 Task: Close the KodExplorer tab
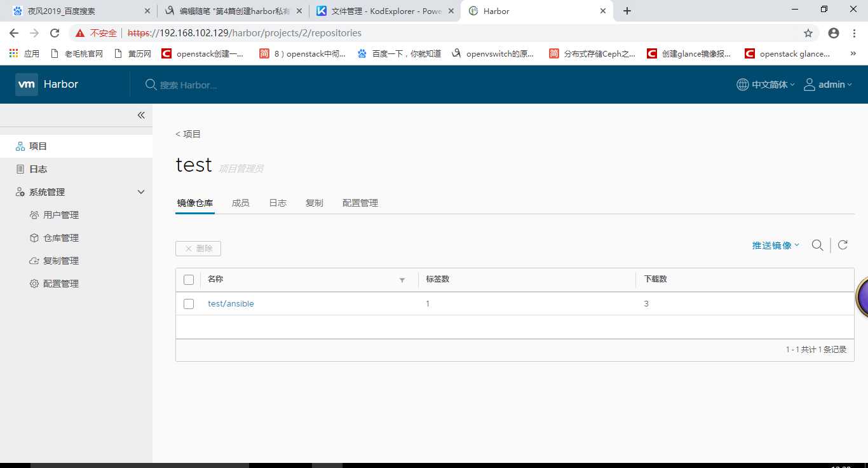451,11
